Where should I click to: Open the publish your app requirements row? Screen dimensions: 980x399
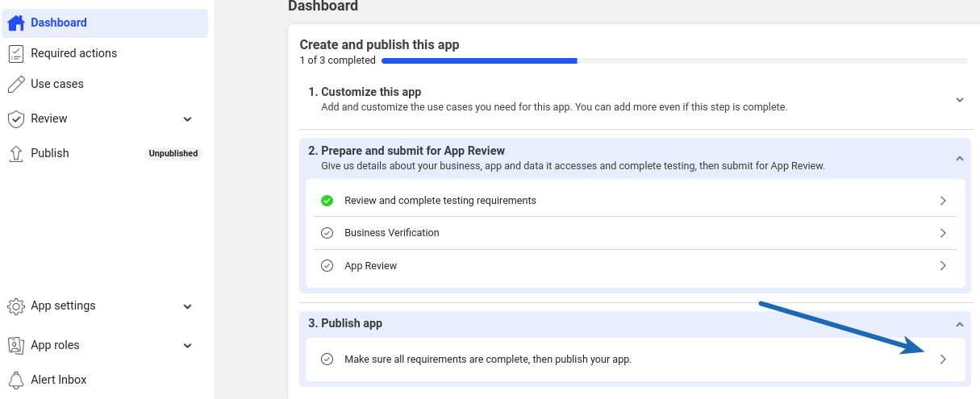pos(636,360)
